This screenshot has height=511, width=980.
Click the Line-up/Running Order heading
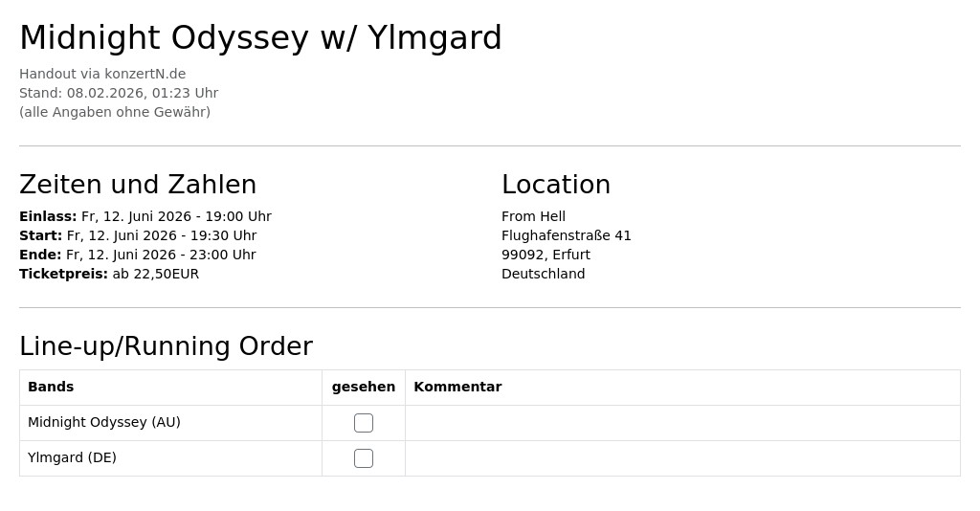click(166, 346)
